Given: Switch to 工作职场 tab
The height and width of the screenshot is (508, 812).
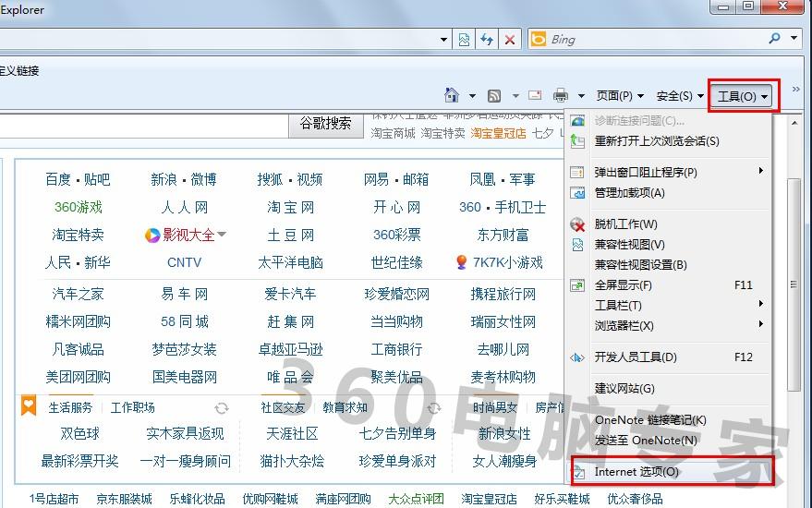Looking at the screenshot, I should click(133, 407).
